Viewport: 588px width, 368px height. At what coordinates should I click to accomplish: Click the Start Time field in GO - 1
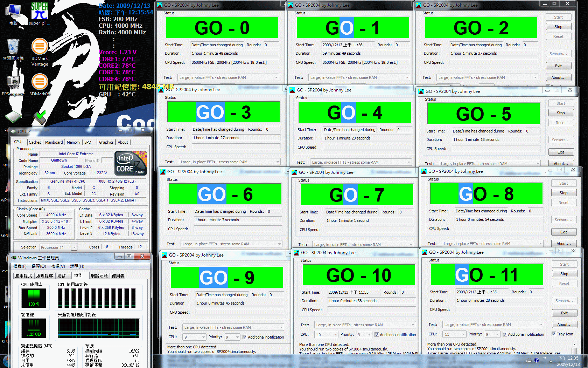click(x=347, y=45)
